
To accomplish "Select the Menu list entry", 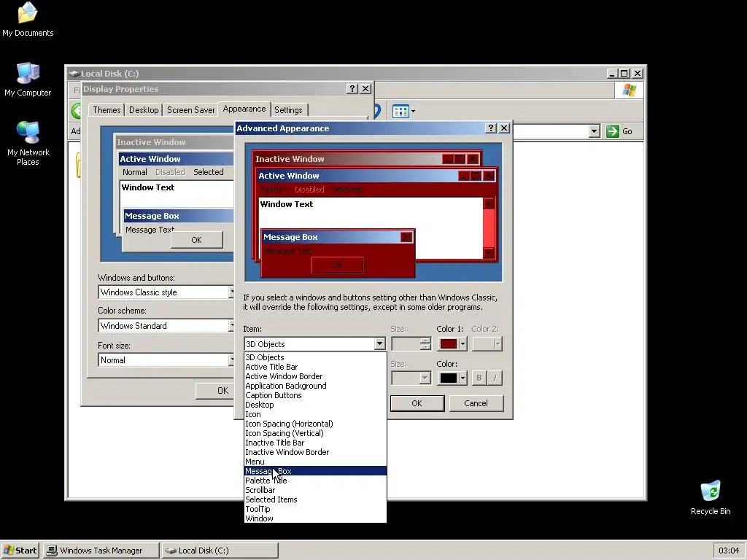I will 315,462.
